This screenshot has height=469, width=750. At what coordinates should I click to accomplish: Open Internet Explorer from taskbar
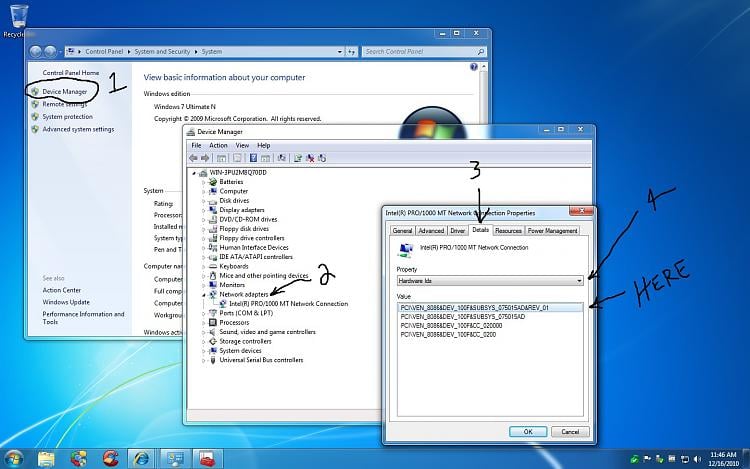[x=141, y=458]
